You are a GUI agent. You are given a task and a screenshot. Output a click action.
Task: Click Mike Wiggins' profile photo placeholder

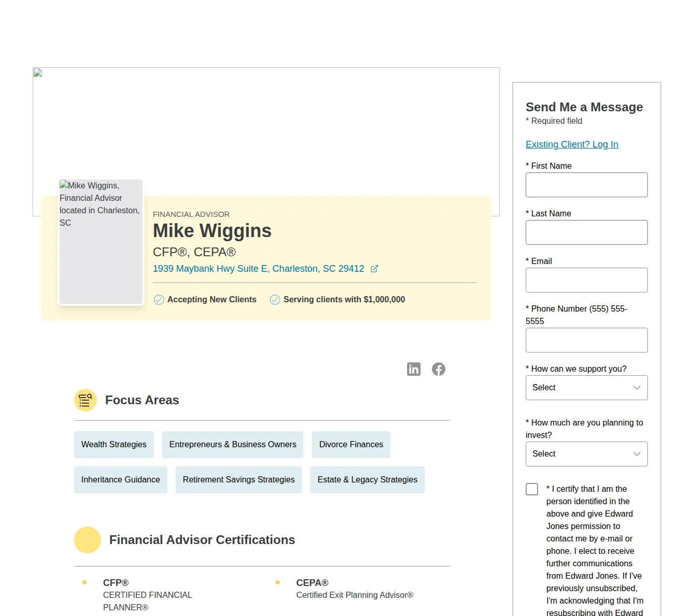click(101, 242)
